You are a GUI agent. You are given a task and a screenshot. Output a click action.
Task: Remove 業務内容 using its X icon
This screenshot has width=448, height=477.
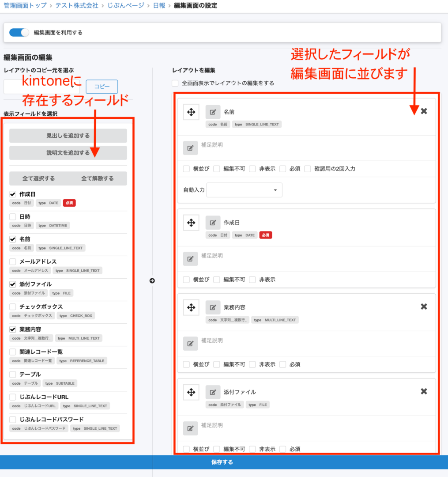[x=423, y=307]
